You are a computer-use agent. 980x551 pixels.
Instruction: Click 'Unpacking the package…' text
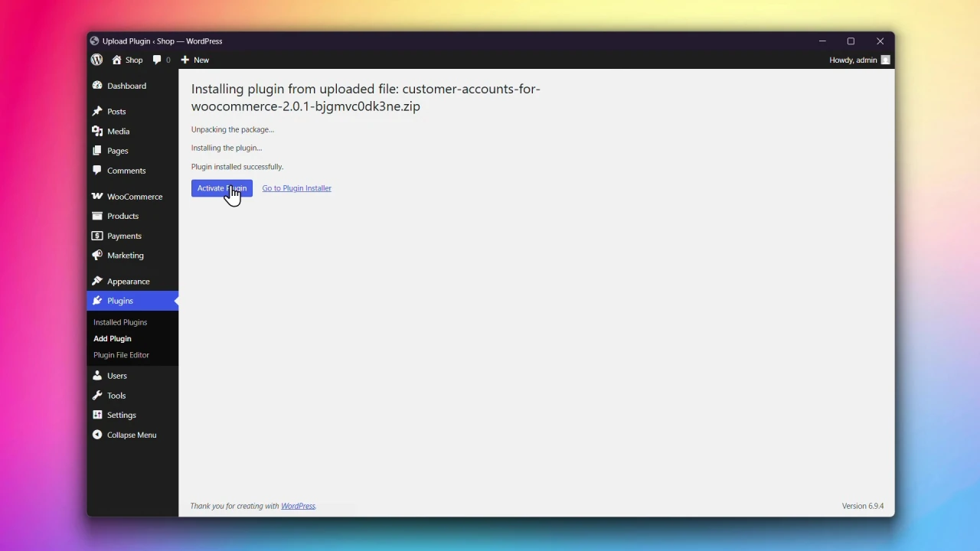[233, 129]
